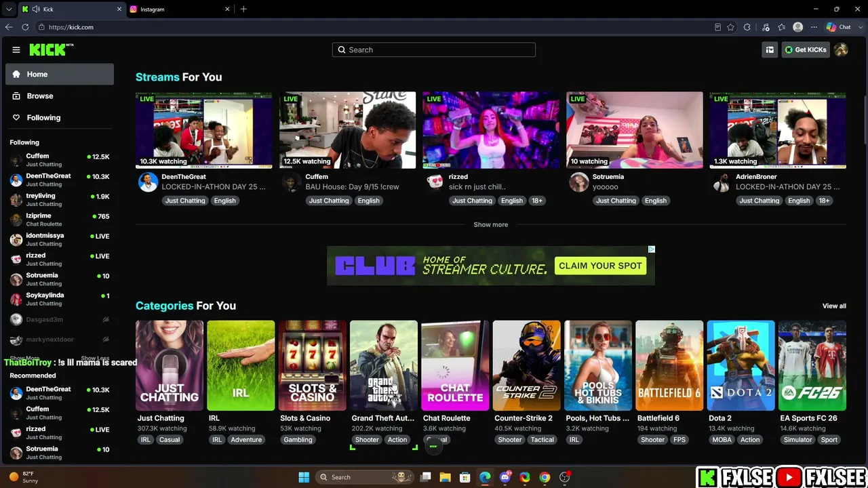Click Sotruemia's avatar under her stream card
Screen dimensions: 868x488
click(x=578, y=182)
